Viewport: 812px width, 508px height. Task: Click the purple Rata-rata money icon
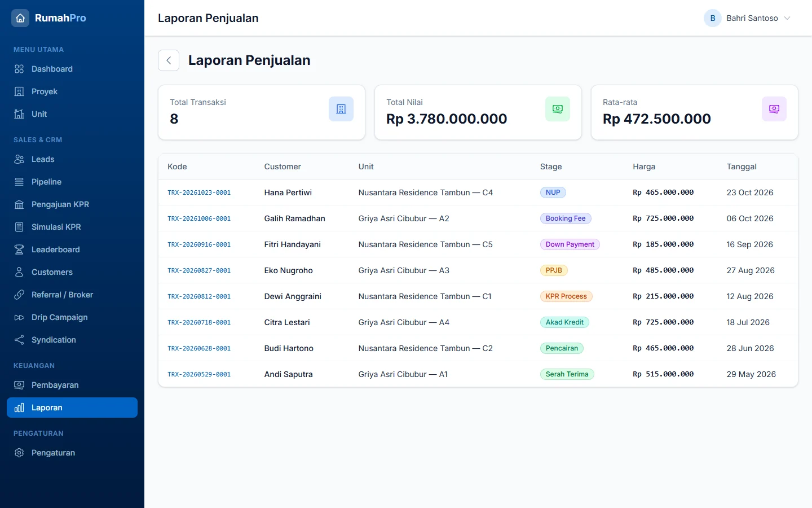tap(774, 109)
